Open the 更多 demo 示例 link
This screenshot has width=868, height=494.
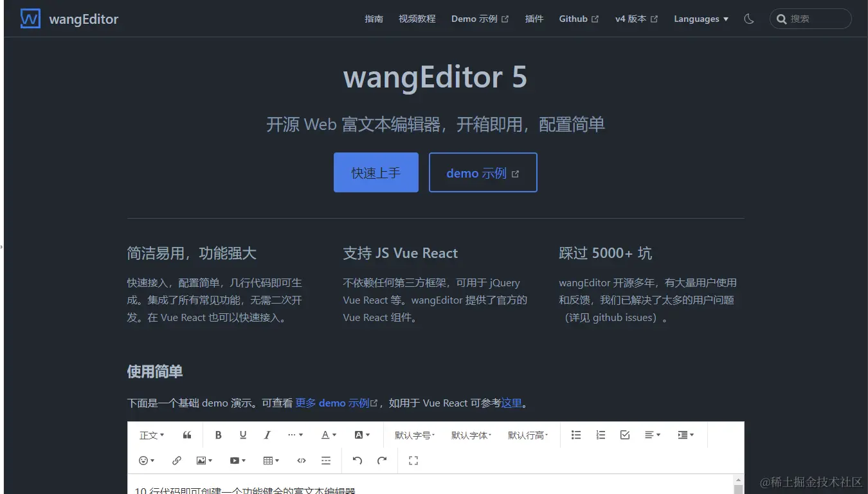(x=336, y=403)
